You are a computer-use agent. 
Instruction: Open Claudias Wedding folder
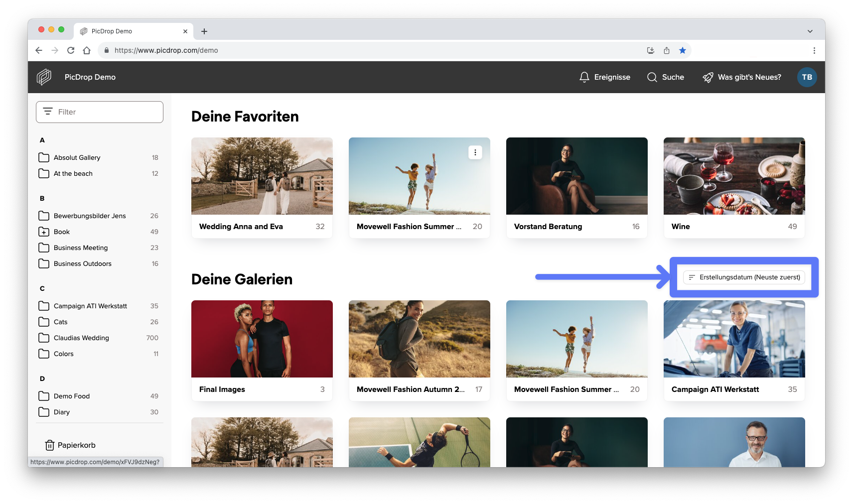[99, 338]
